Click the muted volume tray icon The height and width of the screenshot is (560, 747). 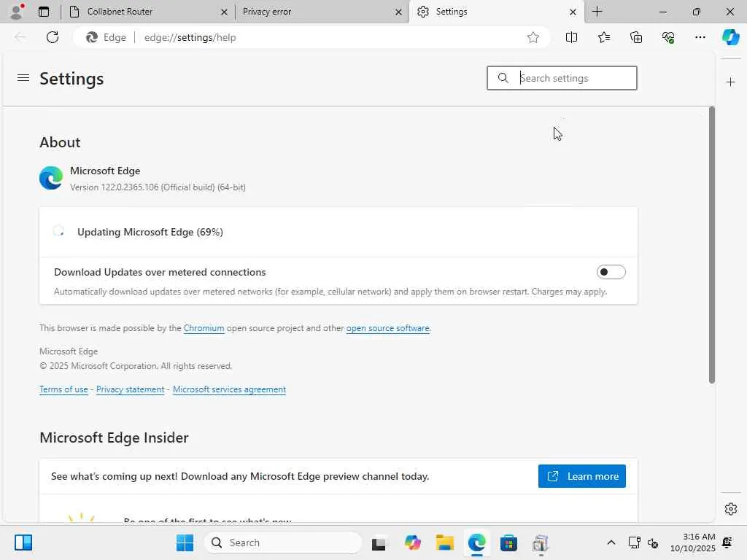coord(653,542)
